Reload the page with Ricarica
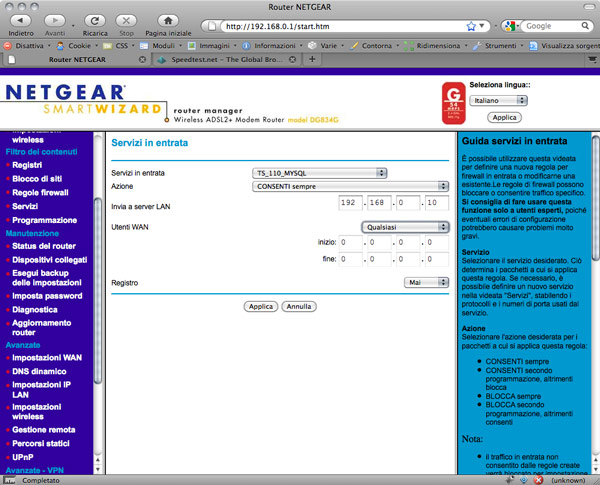The width and height of the screenshot is (600, 485). point(95,21)
